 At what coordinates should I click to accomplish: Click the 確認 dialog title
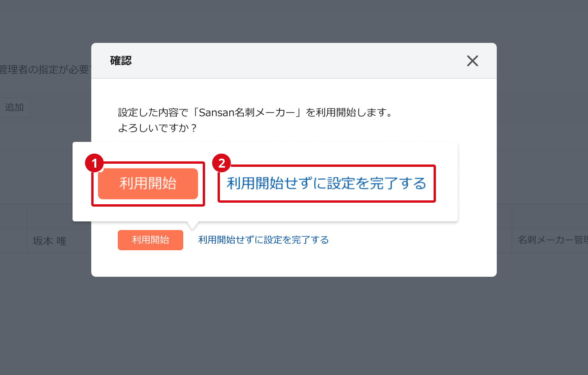coord(121,61)
